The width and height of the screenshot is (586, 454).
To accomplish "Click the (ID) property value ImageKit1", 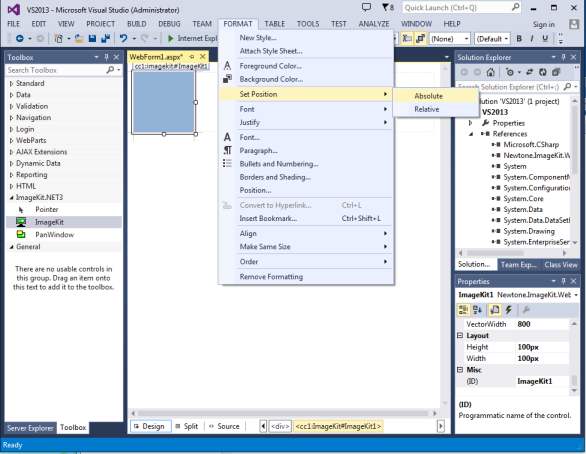I will [542, 381].
